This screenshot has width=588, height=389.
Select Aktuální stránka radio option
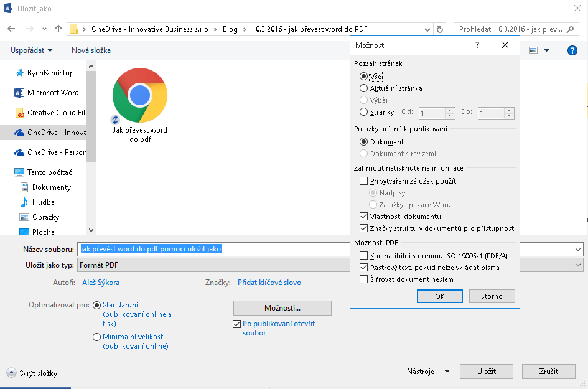coord(363,88)
